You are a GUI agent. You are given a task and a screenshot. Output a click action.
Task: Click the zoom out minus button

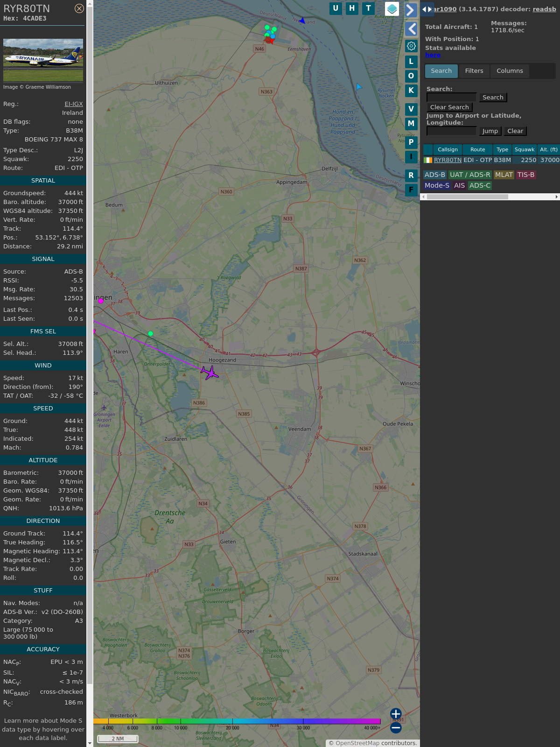pyautogui.click(x=396, y=727)
